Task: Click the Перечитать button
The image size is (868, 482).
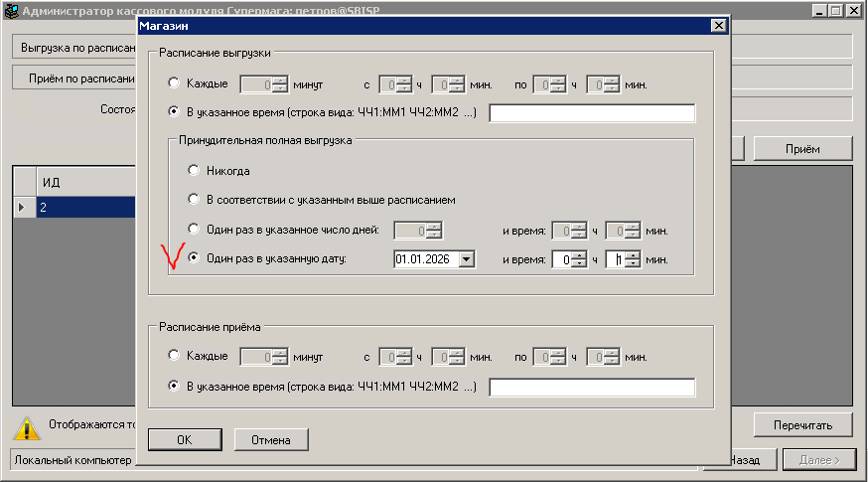Action: pos(802,425)
